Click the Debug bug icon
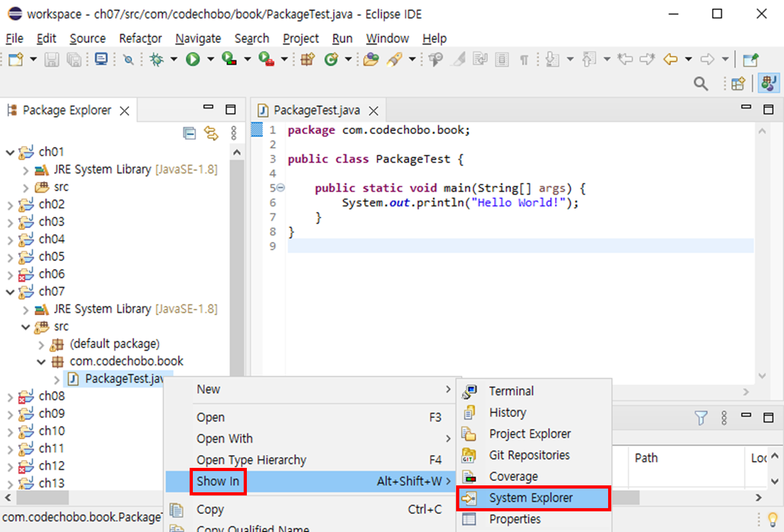This screenshot has width=784, height=532. 157,59
